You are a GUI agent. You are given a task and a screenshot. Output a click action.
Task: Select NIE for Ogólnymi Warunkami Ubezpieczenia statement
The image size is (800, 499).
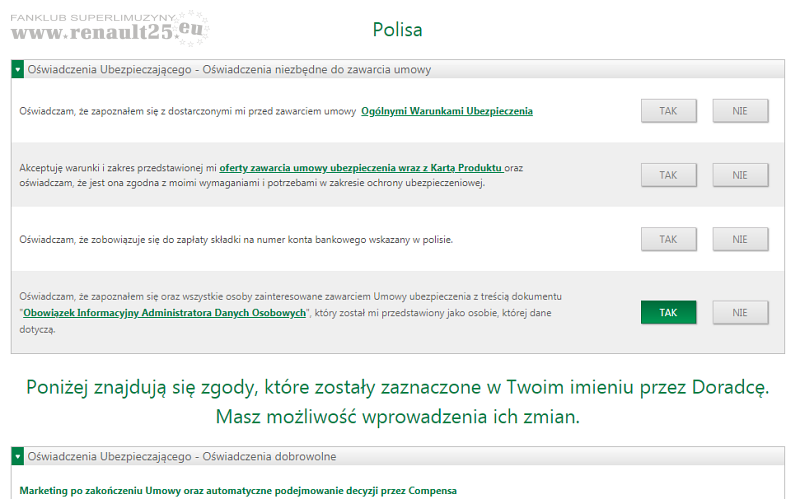tap(740, 111)
